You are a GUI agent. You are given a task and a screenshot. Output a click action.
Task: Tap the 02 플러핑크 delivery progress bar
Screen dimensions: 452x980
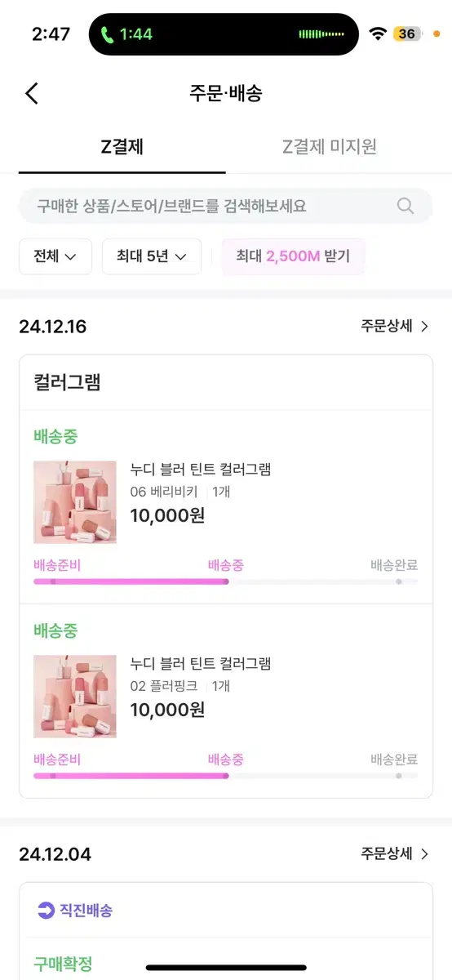[226, 776]
